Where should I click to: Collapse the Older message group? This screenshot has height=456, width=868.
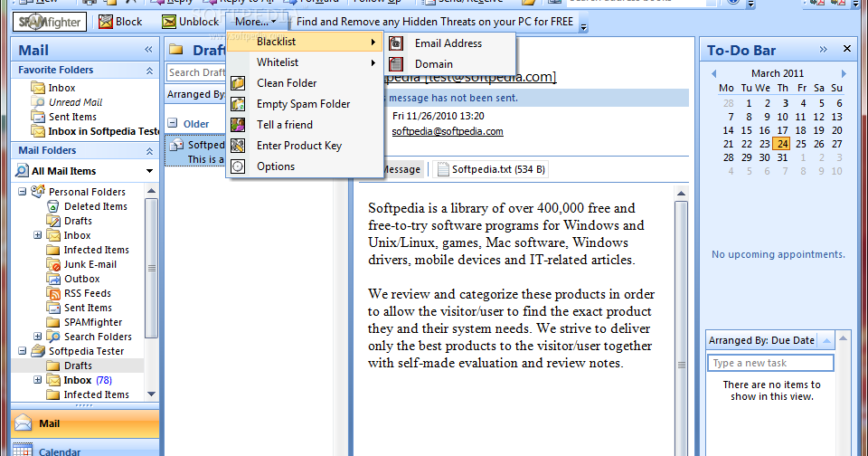(173, 123)
